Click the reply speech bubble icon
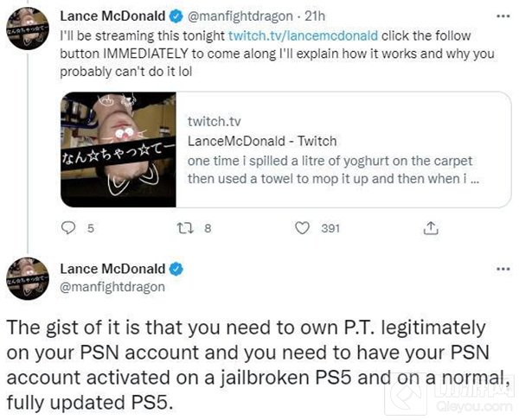This screenshot has width=519, height=420. tap(69, 228)
